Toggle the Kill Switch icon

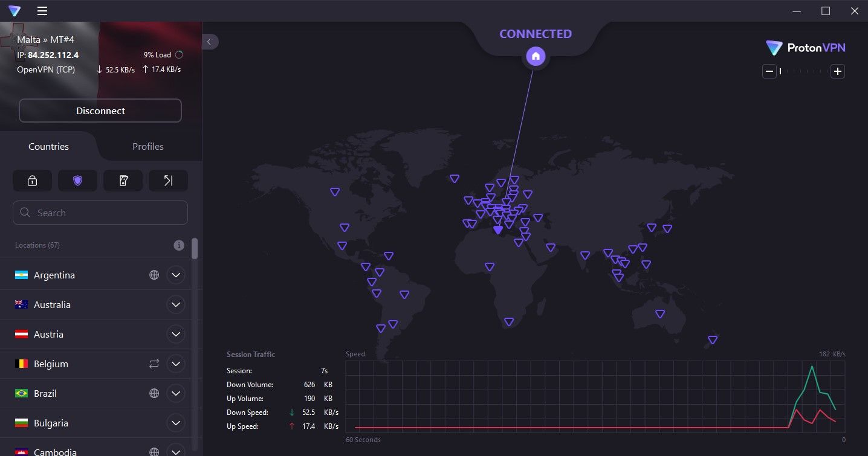[x=123, y=180]
